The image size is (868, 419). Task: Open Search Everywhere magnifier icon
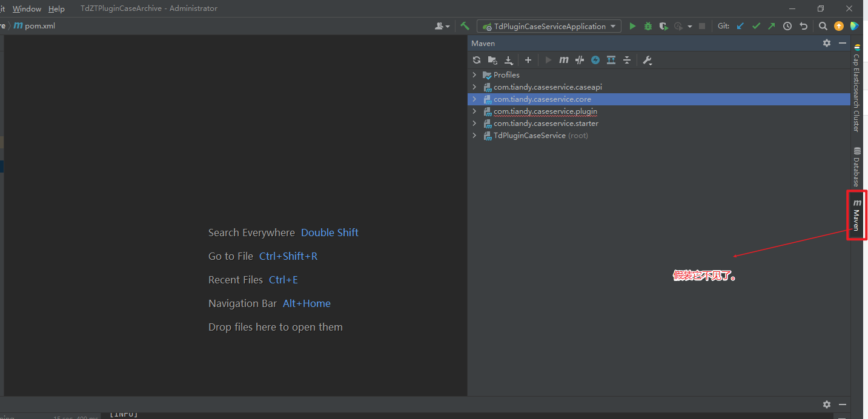[823, 26]
